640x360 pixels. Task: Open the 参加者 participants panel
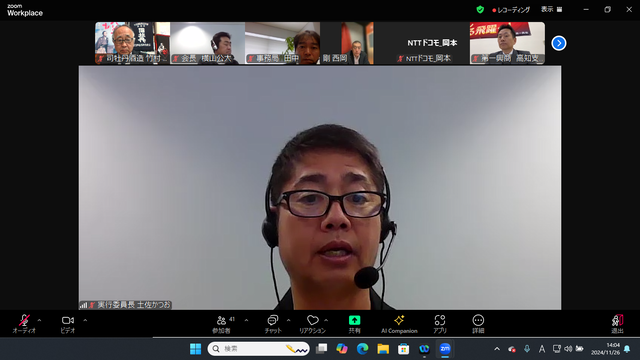coord(222,324)
